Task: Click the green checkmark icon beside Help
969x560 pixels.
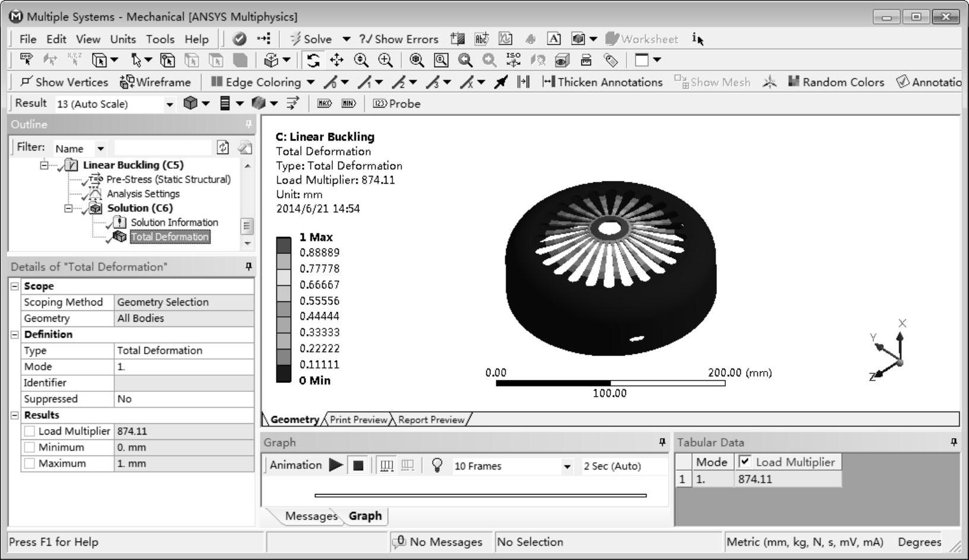Action: click(x=240, y=39)
